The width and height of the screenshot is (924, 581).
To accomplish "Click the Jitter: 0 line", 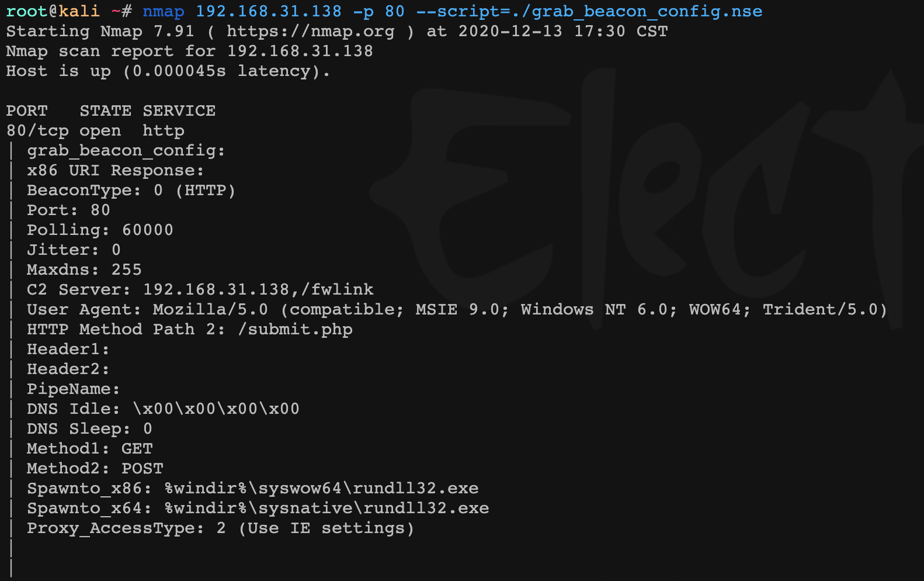I will pos(74,250).
